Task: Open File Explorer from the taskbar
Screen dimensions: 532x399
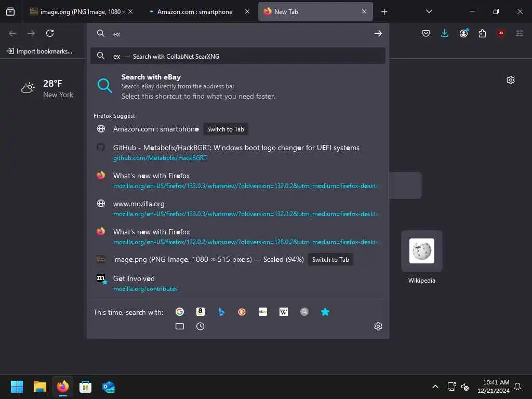Action: pos(39,387)
